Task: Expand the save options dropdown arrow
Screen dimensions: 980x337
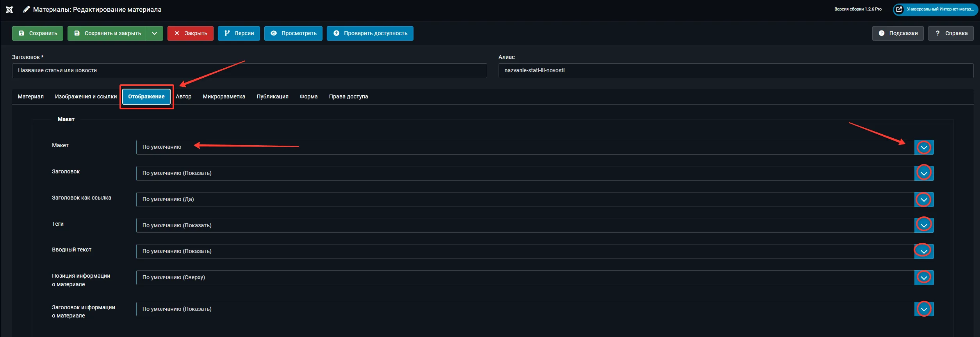Action: 155,34
